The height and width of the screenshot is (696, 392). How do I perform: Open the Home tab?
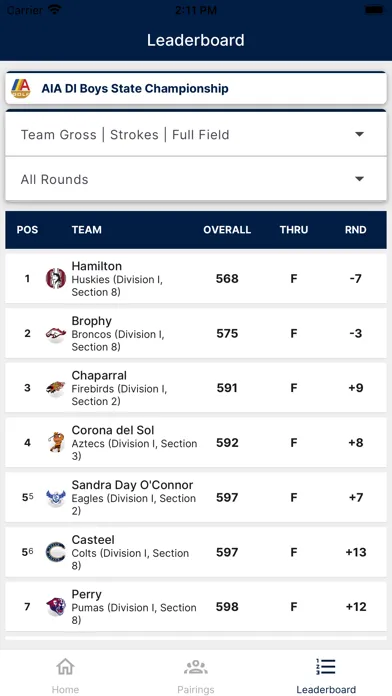[65, 676]
